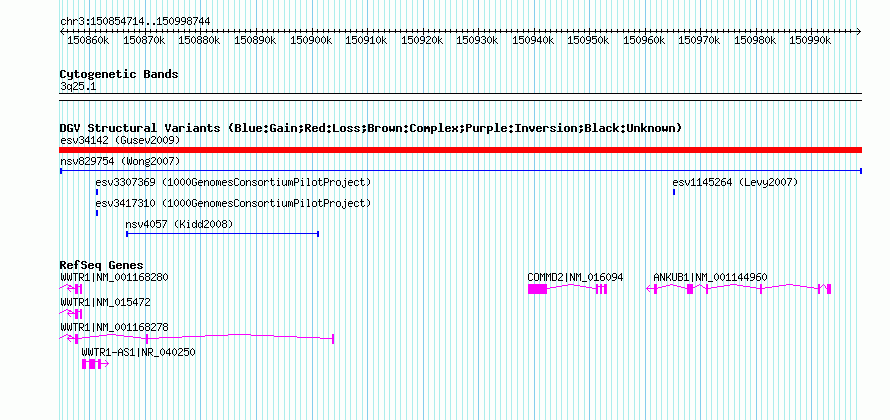Click the 150950k ruler tick label

[x=589, y=40]
